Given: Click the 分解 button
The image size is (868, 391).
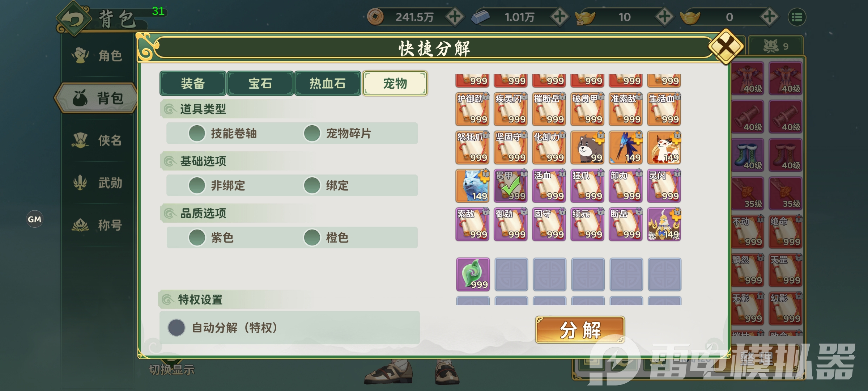Looking at the screenshot, I should tap(580, 330).
